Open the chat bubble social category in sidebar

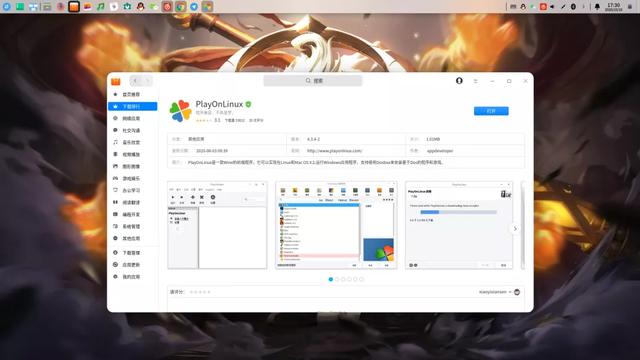(x=132, y=130)
